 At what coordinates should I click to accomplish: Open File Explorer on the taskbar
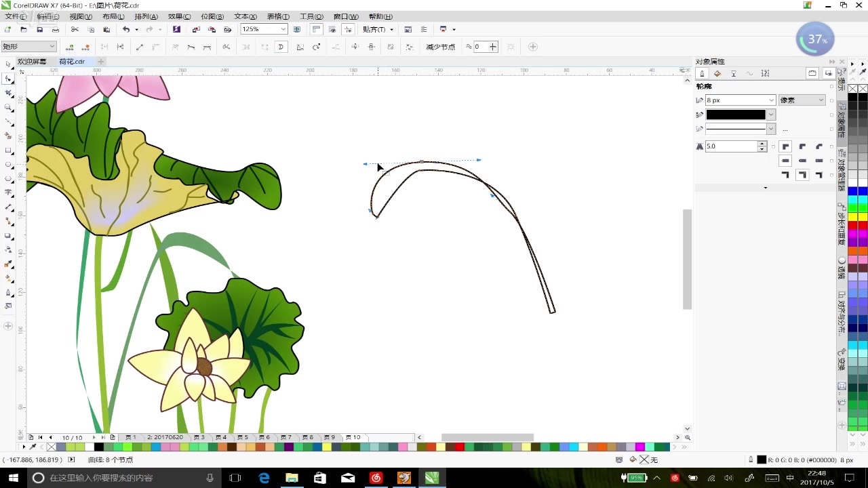tap(292, 478)
